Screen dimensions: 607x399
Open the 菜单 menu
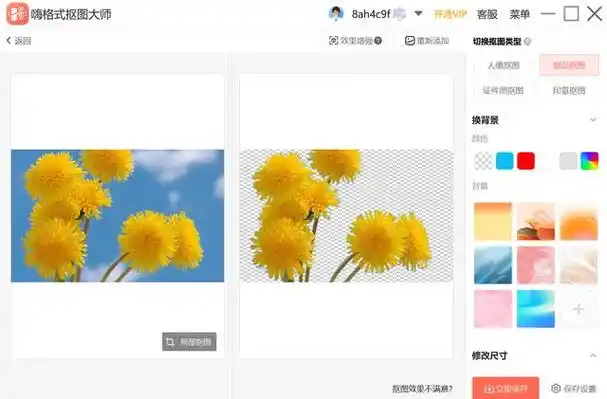point(520,14)
